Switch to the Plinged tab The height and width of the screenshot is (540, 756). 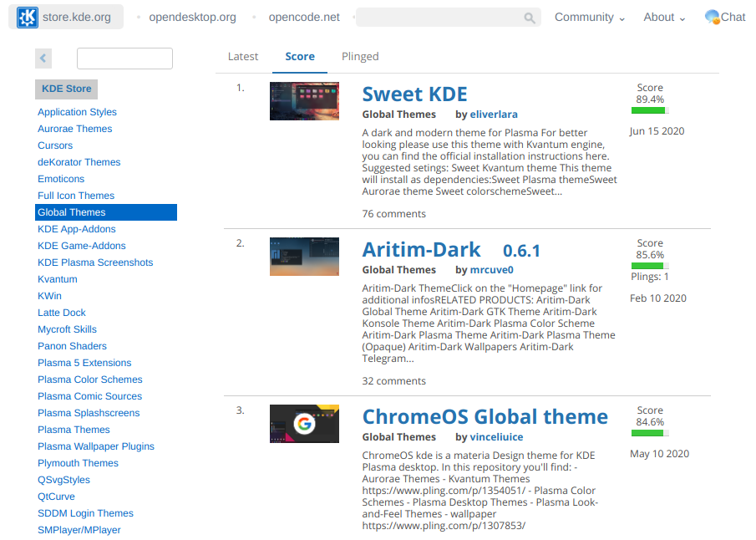tap(360, 57)
